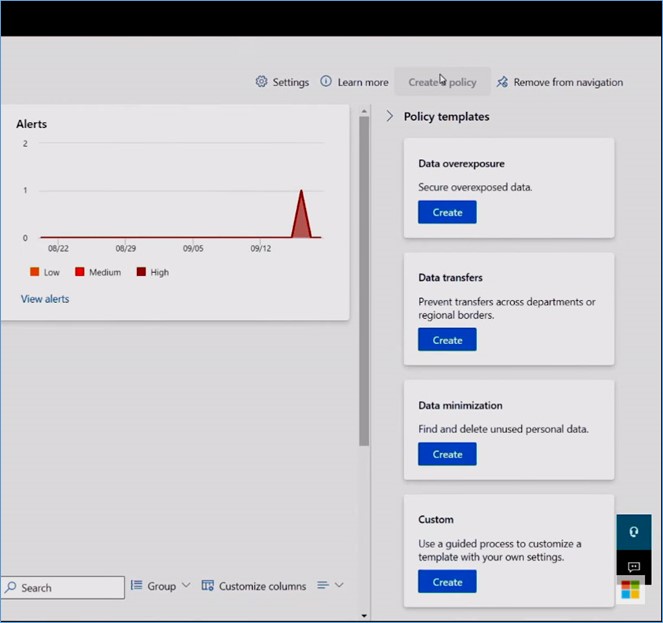
Task: Open the Group dropdown arrow
Action: 186,586
